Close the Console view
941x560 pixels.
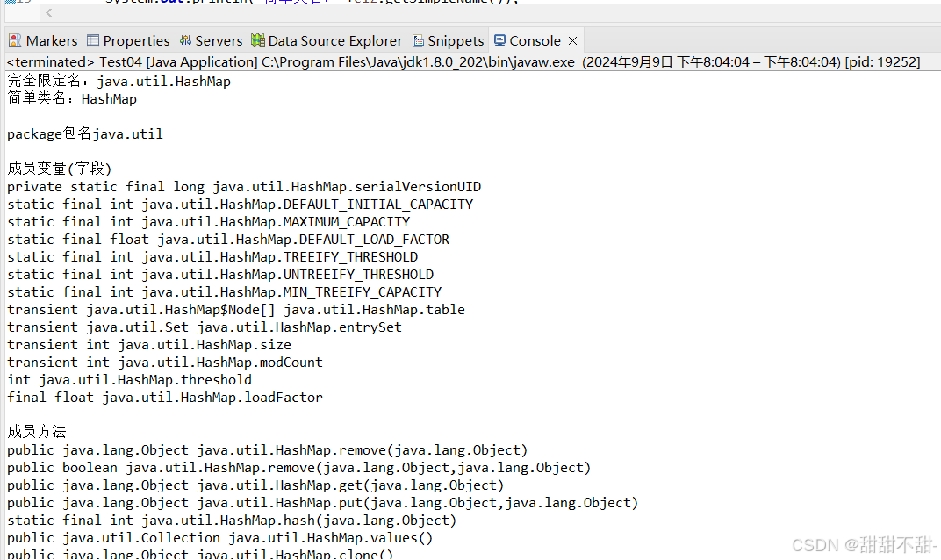click(x=571, y=40)
